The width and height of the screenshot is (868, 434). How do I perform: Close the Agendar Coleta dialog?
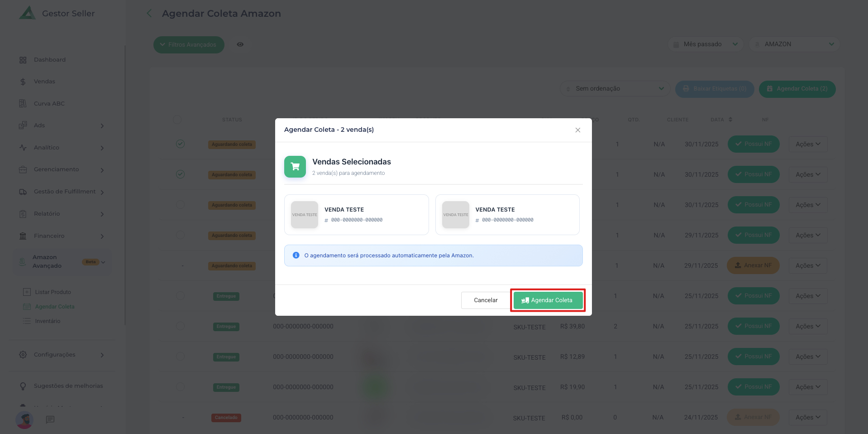click(577, 130)
